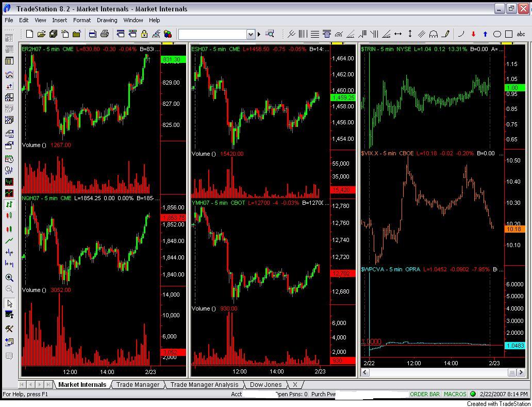
Task: Click the ER2H07 Volume () label
Action: 34,145
